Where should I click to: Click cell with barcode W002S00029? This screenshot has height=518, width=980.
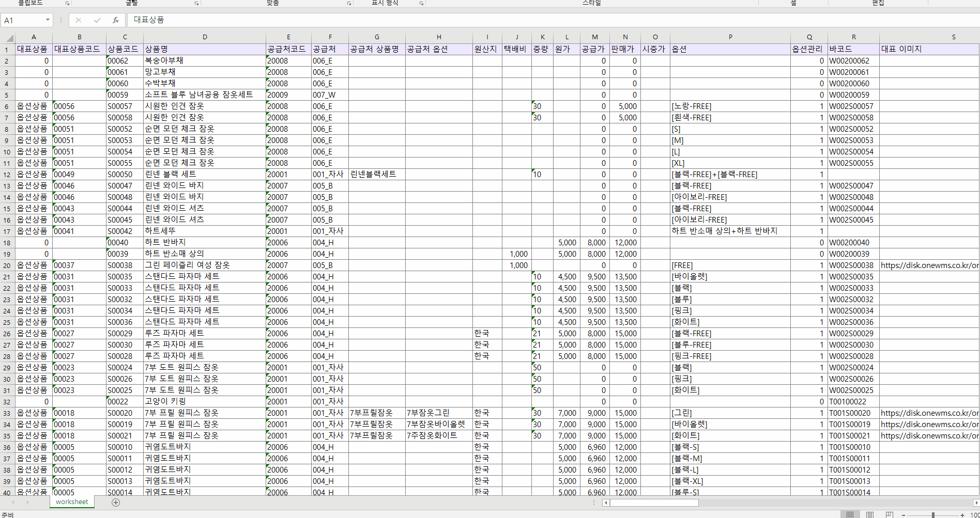(x=854, y=333)
